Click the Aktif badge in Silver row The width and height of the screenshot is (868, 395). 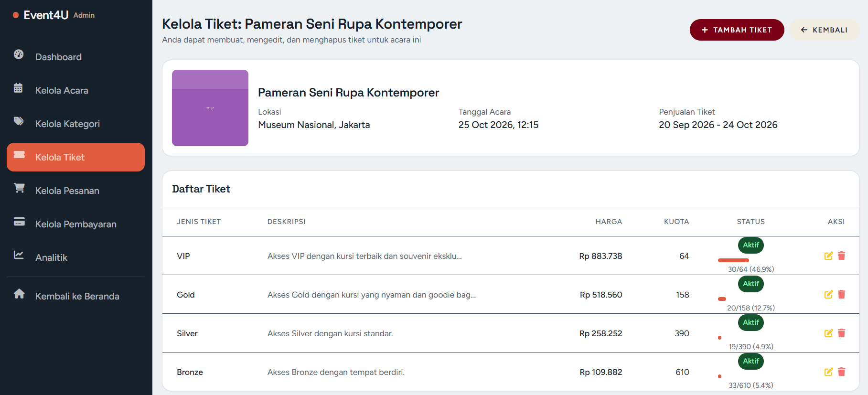750,322
